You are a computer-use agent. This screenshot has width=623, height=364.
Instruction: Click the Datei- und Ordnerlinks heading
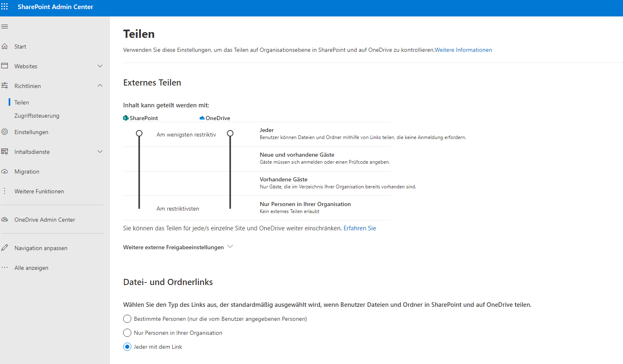click(168, 282)
